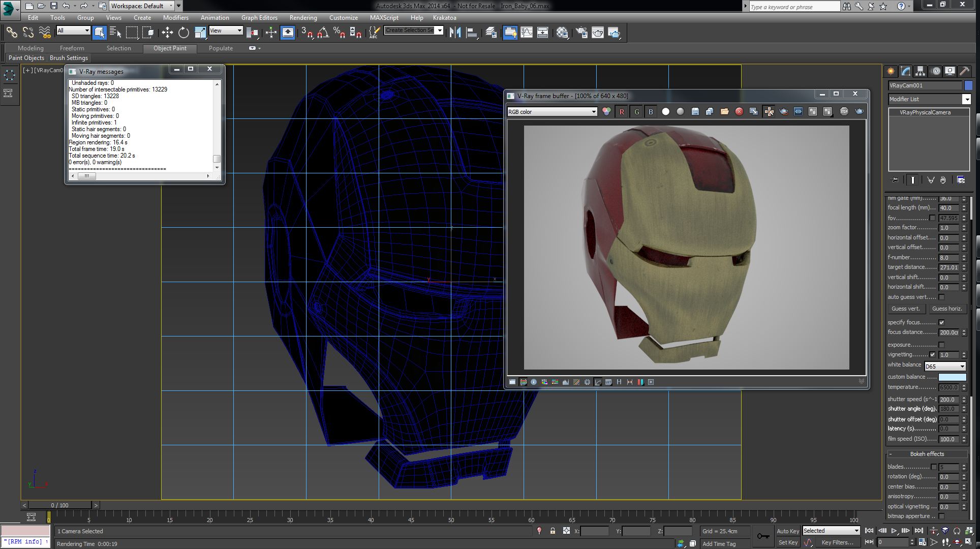
Task: Show red channel in frame buffer
Action: click(x=622, y=112)
